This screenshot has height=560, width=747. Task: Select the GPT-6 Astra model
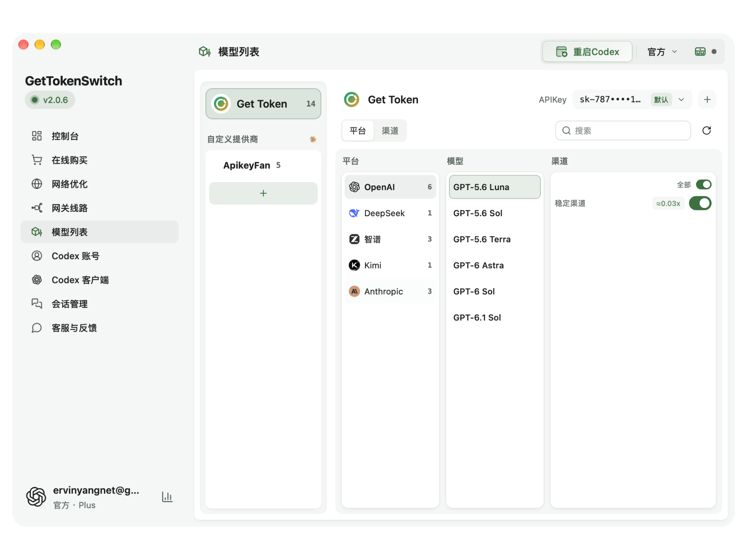pyautogui.click(x=494, y=265)
